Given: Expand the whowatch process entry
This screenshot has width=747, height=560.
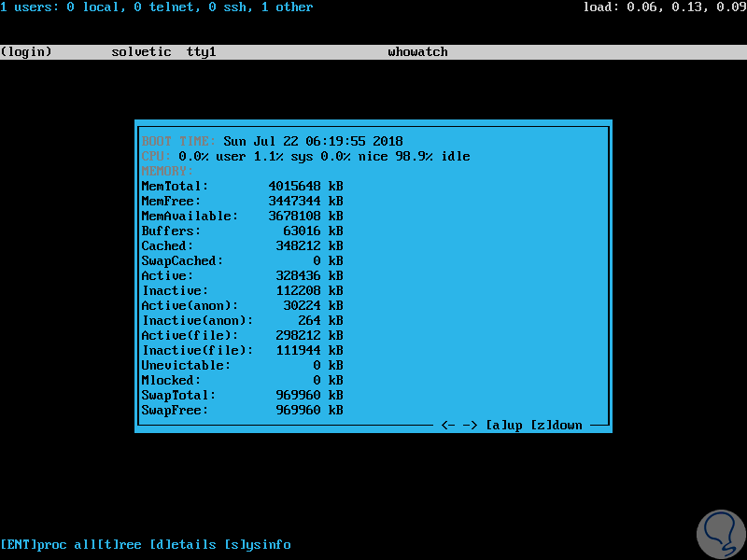Looking at the screenshot, I should point(418,51).
